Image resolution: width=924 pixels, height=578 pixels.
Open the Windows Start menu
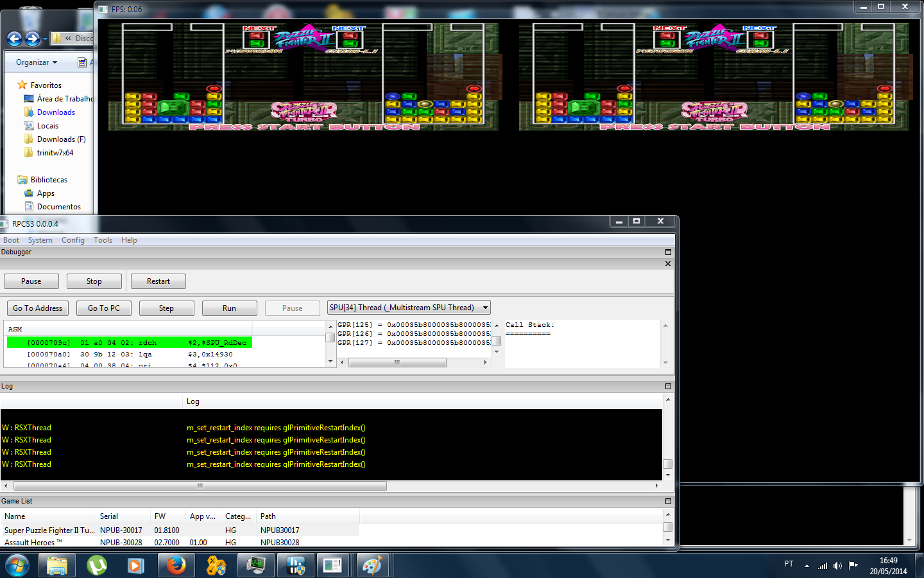click(x=17, y=565)
